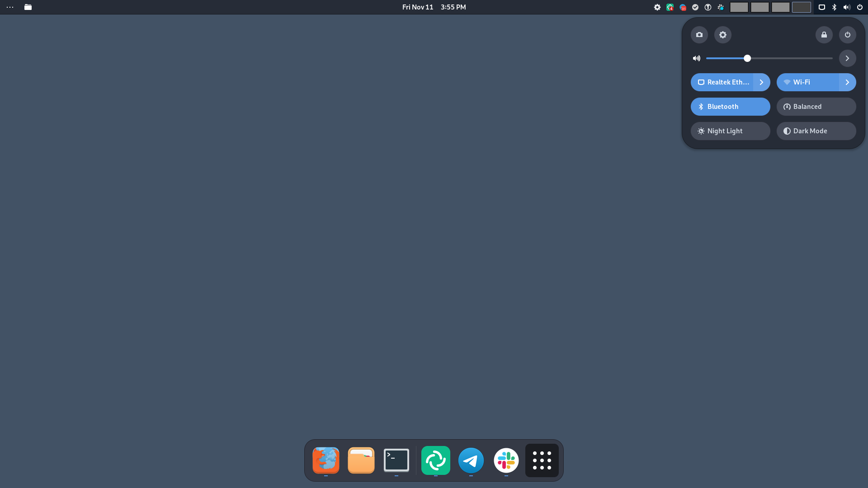Expand the Wi-Fi network list

click(847, 82)
